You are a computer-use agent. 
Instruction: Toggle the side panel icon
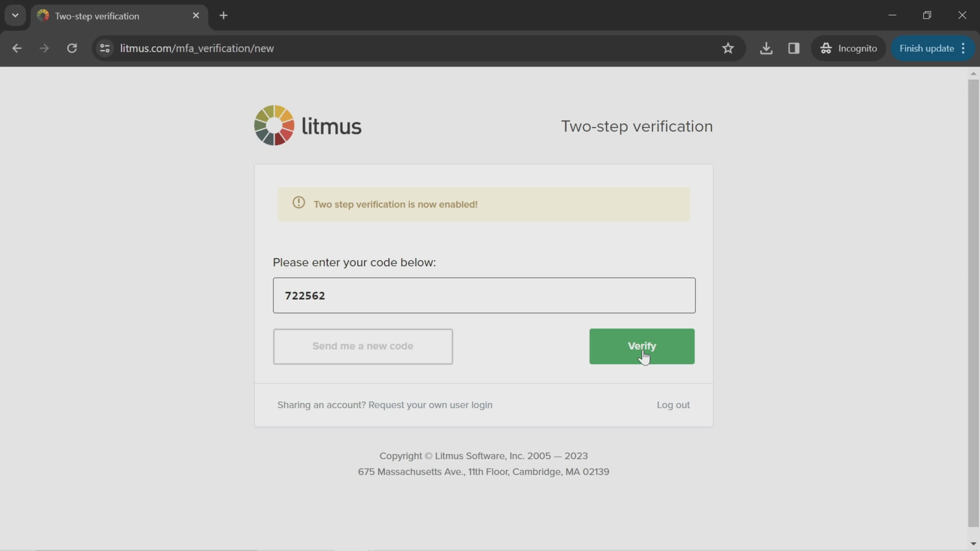point(794,48)
